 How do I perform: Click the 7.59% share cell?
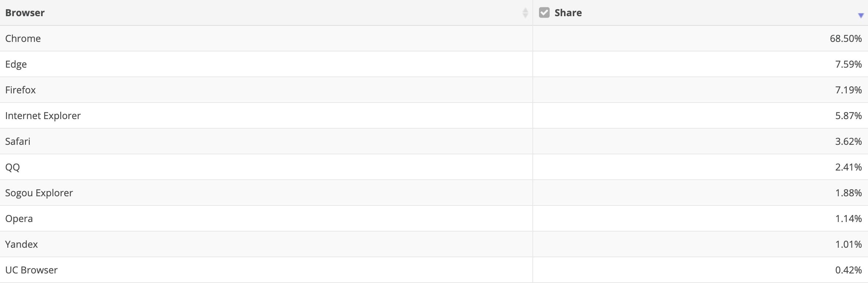coord(848,64)
